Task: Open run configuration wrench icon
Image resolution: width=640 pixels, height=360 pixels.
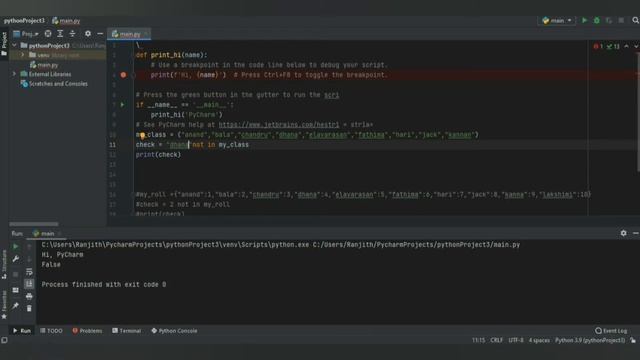Action: 16,259
